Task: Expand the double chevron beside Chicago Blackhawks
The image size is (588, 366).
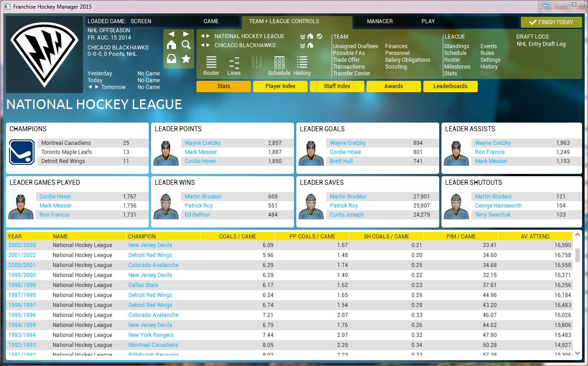Action: (x=303, y=45)
